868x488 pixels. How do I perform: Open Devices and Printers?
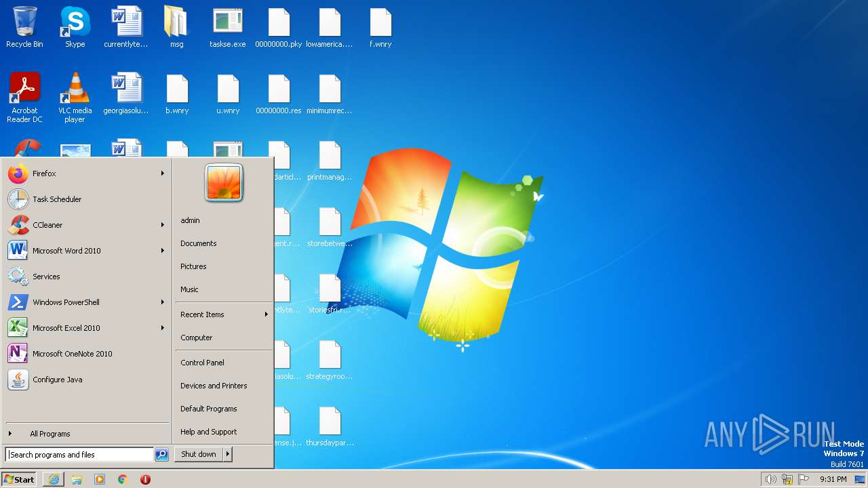click(224, 386)
